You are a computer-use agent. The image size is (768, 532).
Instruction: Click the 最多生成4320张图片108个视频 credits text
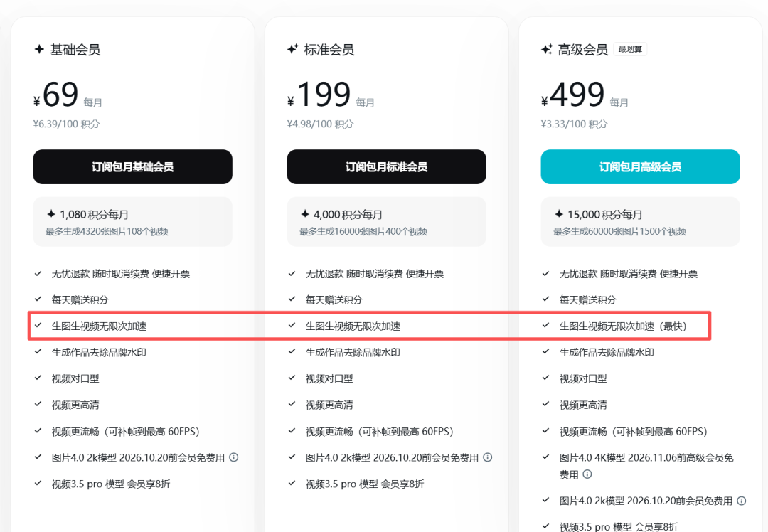107,231
